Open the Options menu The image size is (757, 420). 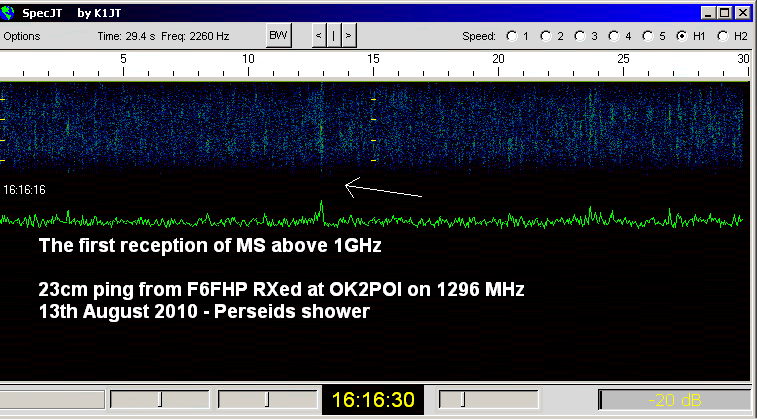22,36
